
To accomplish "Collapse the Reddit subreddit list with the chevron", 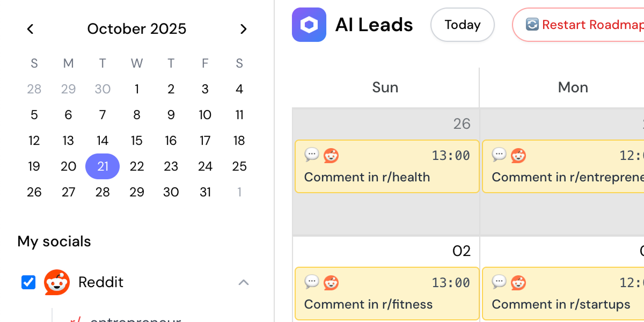I will pos(244,282).
